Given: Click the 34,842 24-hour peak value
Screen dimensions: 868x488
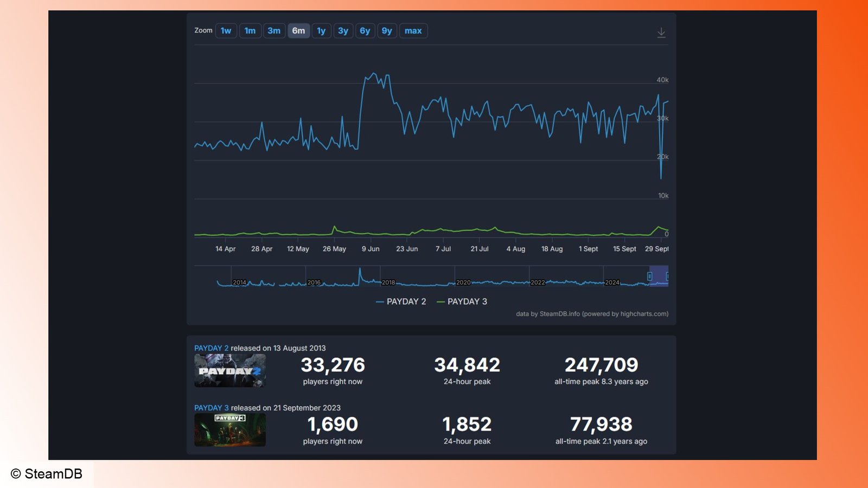Looking at the screenshot, I should [x=467, y=365].
